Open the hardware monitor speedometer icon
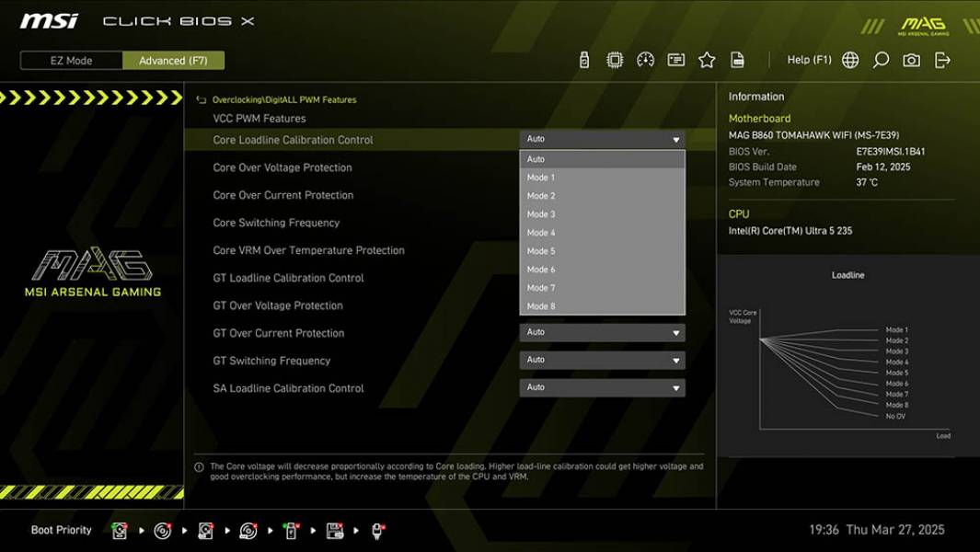Image resolution: width=980 pixels, height=552 pixels. [x=645, y=60]
